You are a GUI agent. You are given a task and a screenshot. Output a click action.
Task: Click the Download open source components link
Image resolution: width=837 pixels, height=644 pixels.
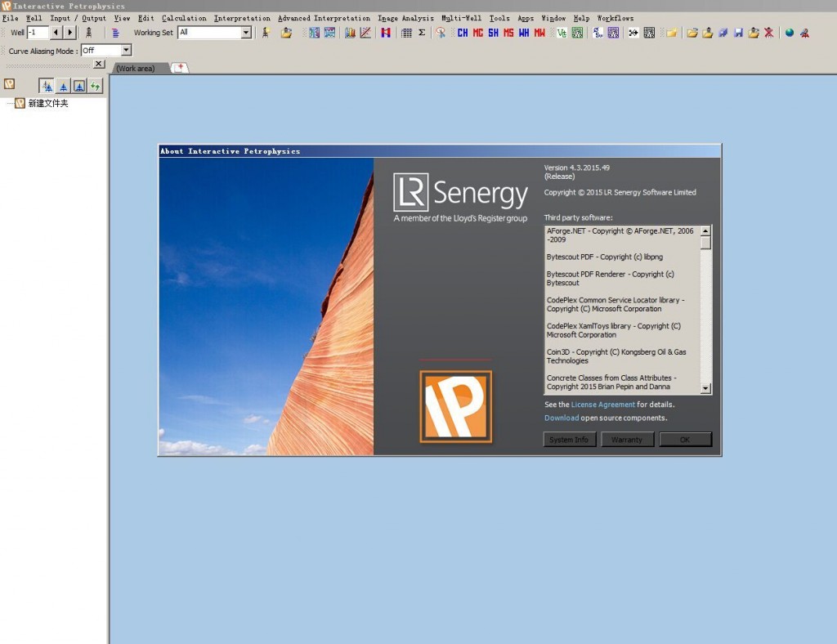click(x=562, y=418)
